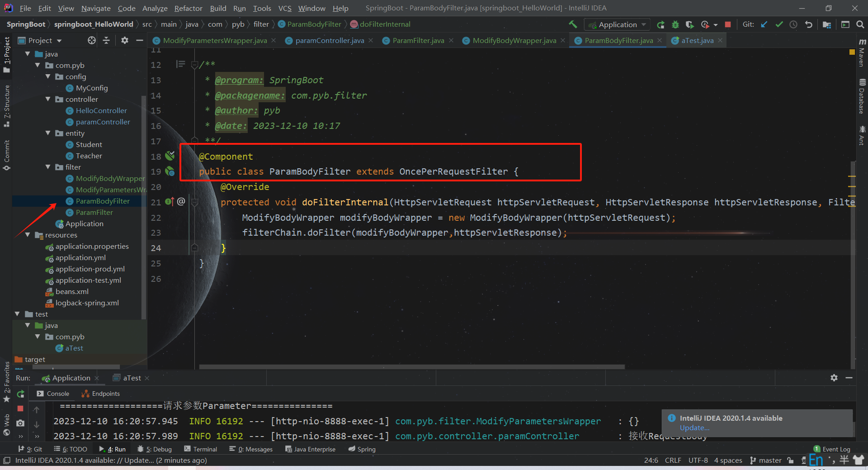This screenshot has width=868, height=470.
Task: Collapse the config folder
Action: [x=48, y=76]
